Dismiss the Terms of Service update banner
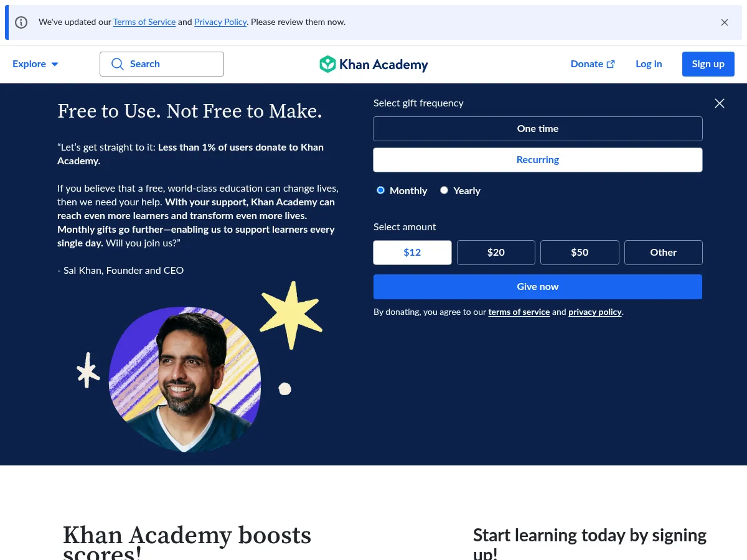 tap(725, 22)
